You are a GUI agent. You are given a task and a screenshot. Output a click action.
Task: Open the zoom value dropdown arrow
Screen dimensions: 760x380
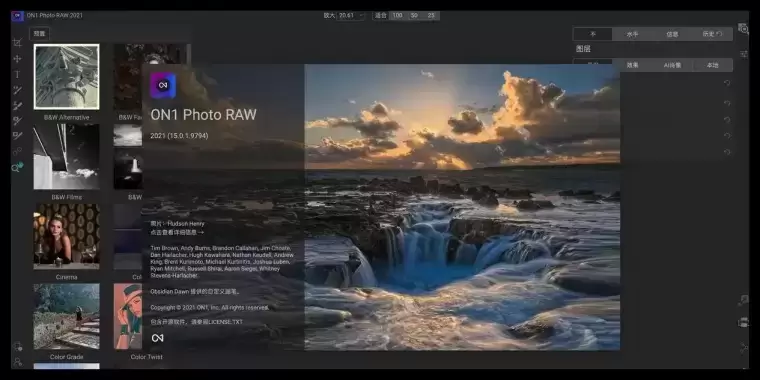361,16
